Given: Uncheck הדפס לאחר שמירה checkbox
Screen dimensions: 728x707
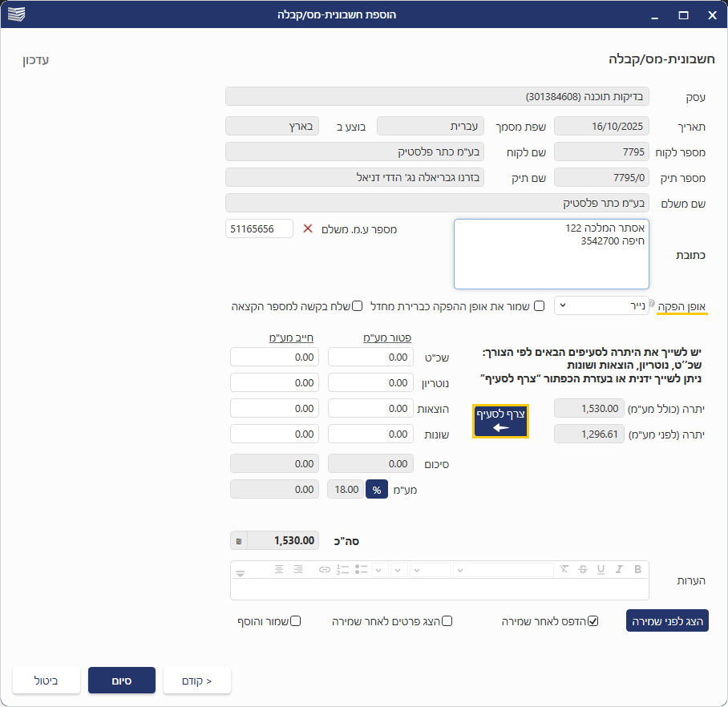Looking at the screenshot, I should 593,621.
